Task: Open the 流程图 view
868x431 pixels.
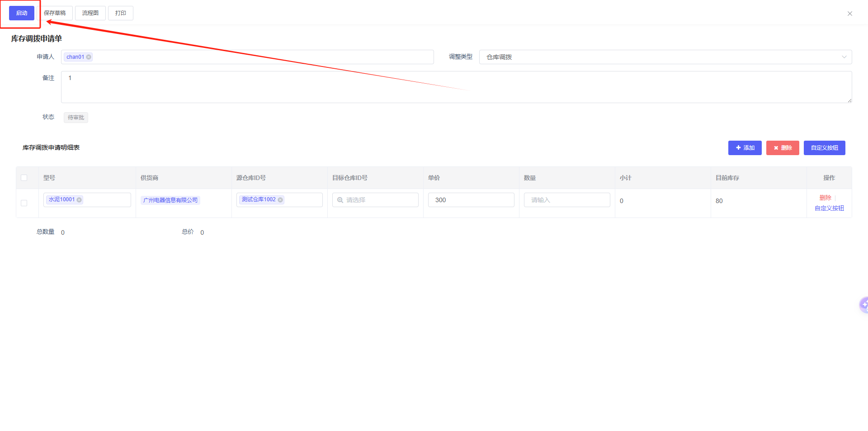Action: point(90,13)
